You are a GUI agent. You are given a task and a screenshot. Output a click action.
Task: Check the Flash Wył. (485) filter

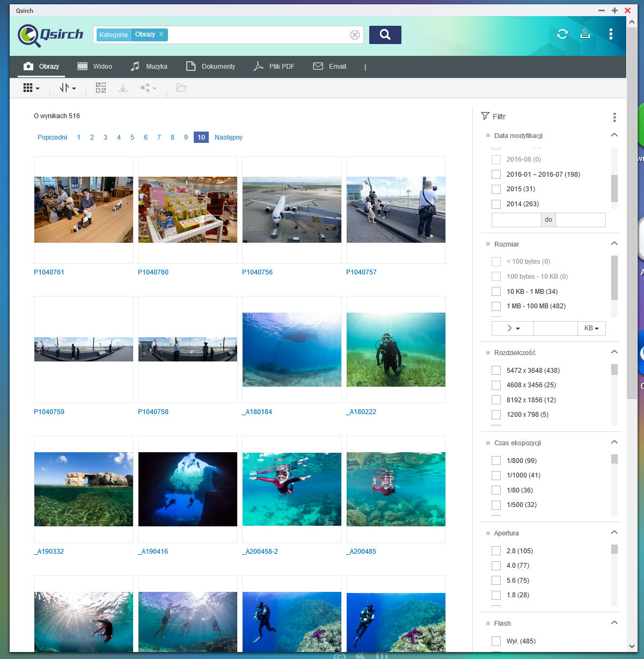(496, 641)
